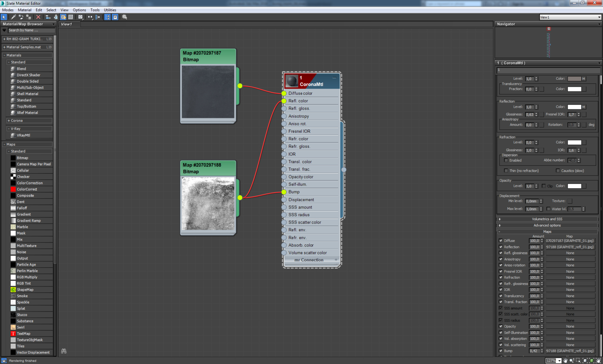603x364 pixels.
Task: Click green ShapeMap icon in map list
Action: click(13, 289)
